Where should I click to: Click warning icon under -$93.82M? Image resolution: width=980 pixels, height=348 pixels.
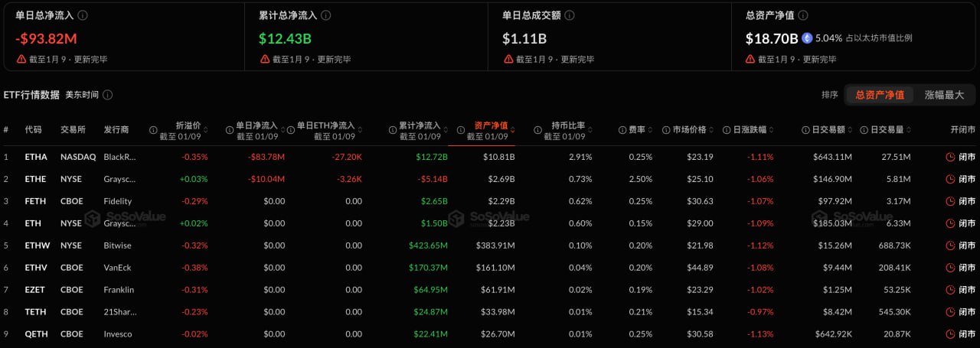tap(21, 59)
